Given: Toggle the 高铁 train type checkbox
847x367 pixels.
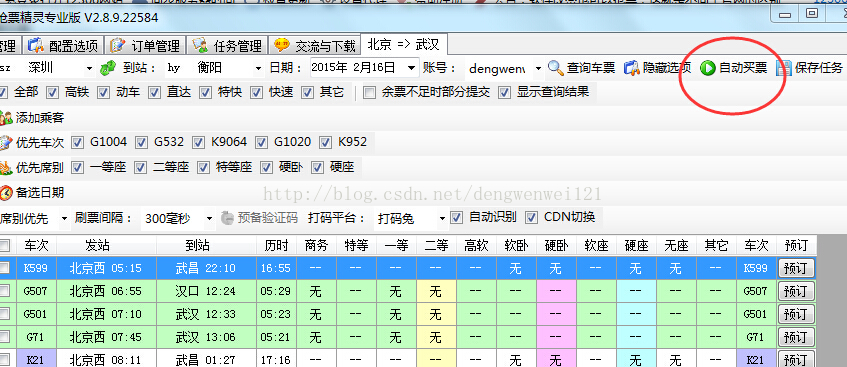Looking at the screenshot, I should pyautogui.click(x=52, y=92).
